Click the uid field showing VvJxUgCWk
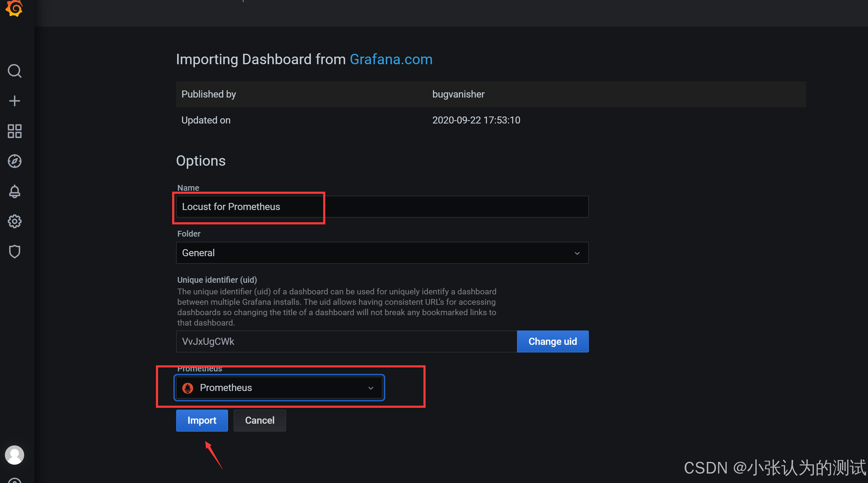Image resolution: width=868 pixels, height=483 pixels. point(346,341)
